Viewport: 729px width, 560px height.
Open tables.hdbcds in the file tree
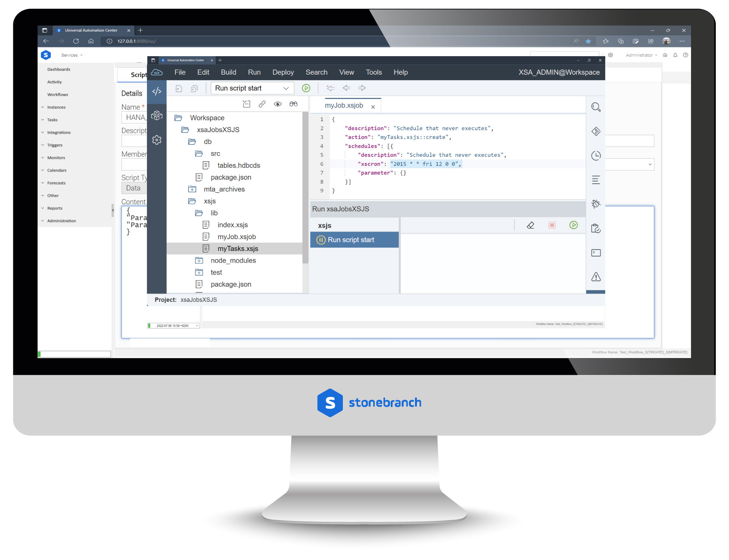tap(238, 166)
